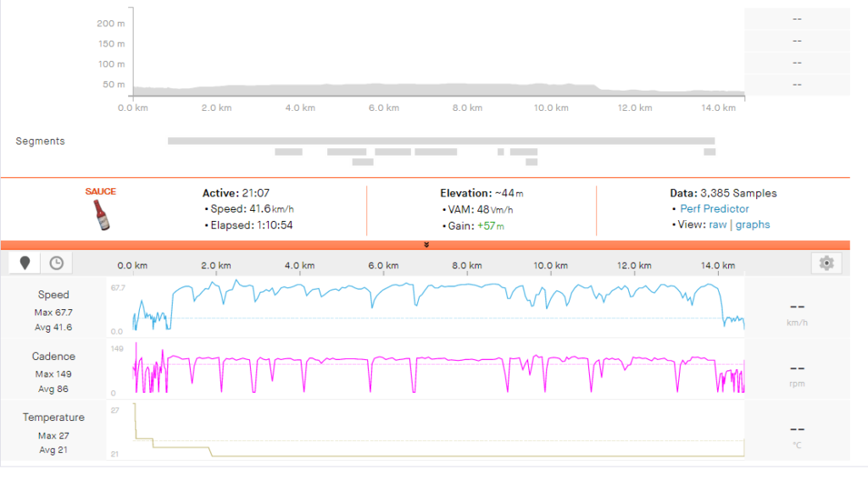Select the rightmost small segment bar
Viewport: 868px width, 481px height.
pyautogui.click(x=709, y=152)
